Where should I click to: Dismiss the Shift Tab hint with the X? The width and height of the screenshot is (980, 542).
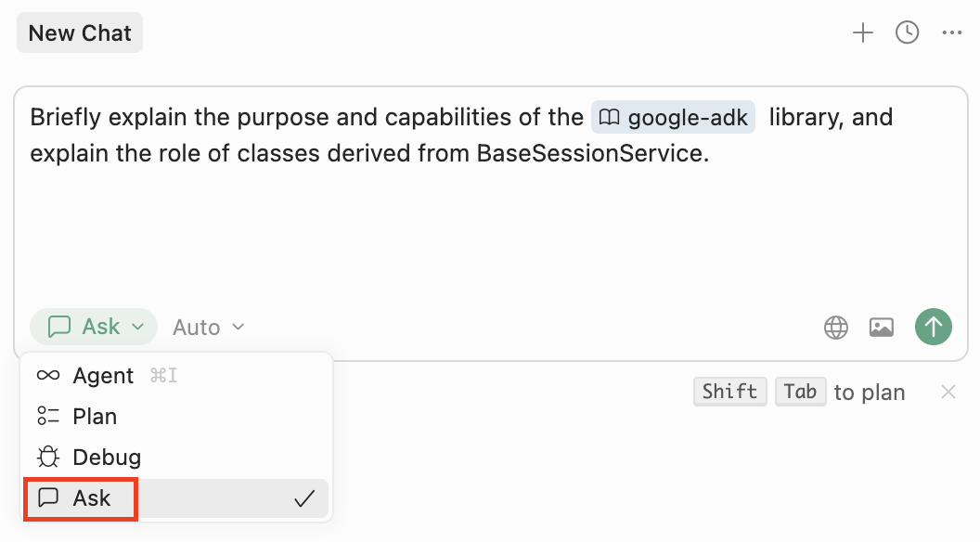(x=948, y=392)
